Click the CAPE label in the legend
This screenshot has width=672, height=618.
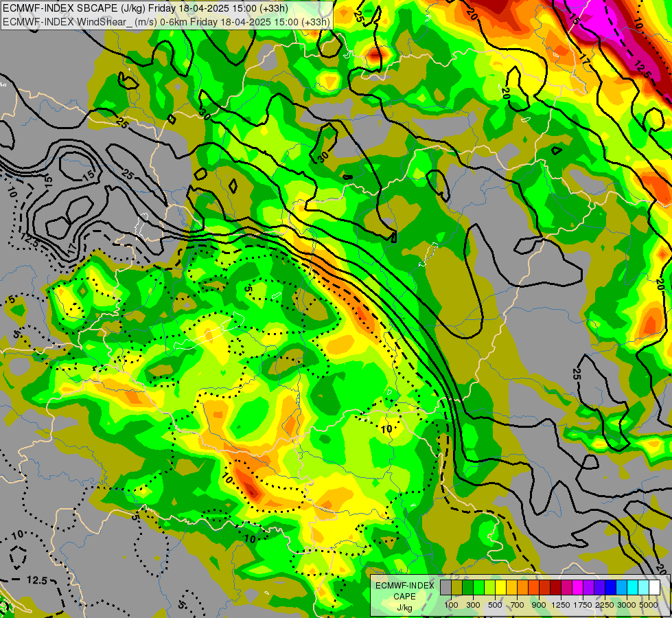pos(404,597)
